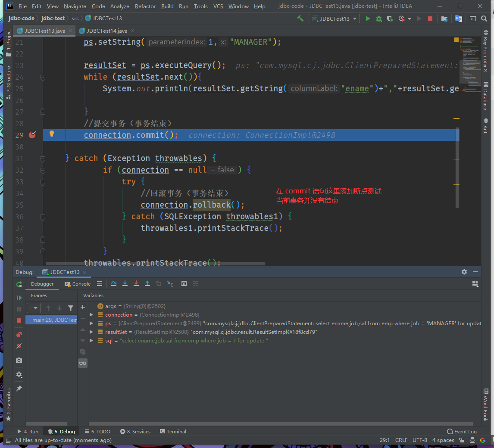This screenshot has height=448, width=494.
Task: Open the thread selector dropdown in Frames
Action: click(34, 308)
